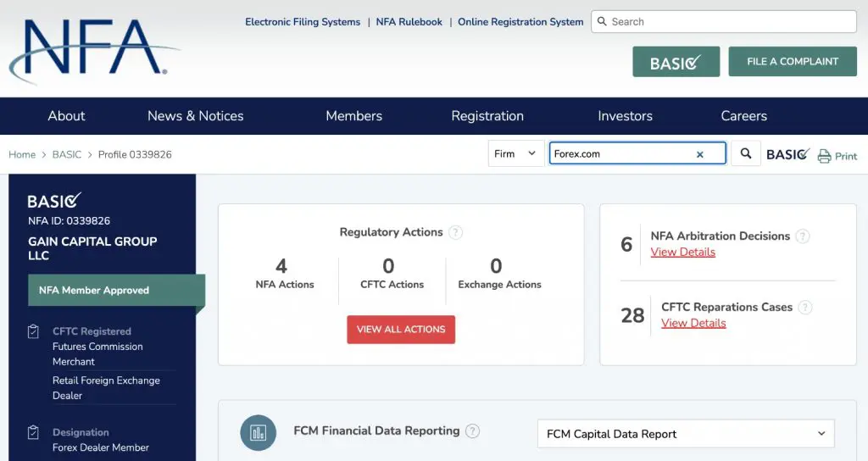Open the Regulatory Actions help icon
Screen dimensions: 868x461
tap(455, 232)
